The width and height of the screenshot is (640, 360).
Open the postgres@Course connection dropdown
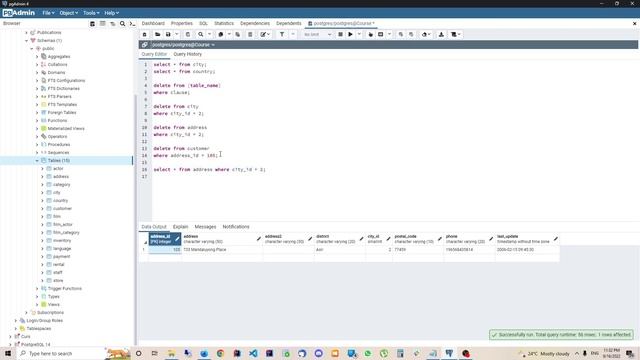183,44
